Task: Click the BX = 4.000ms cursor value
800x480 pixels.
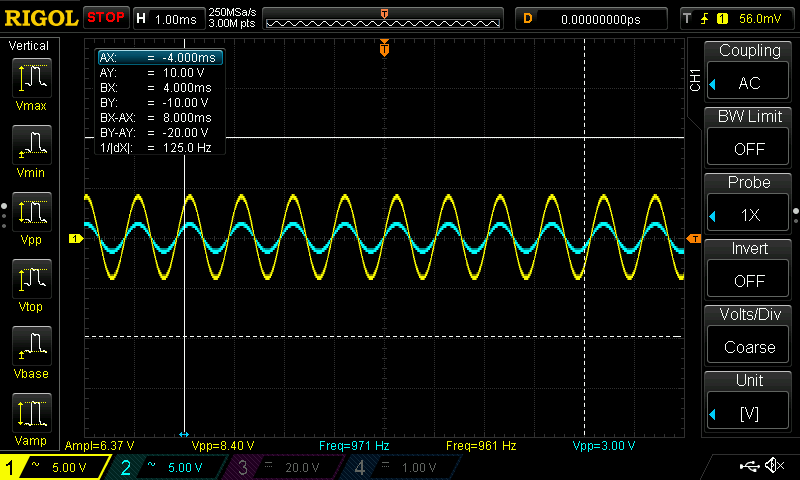Action: tap(187, 87)
